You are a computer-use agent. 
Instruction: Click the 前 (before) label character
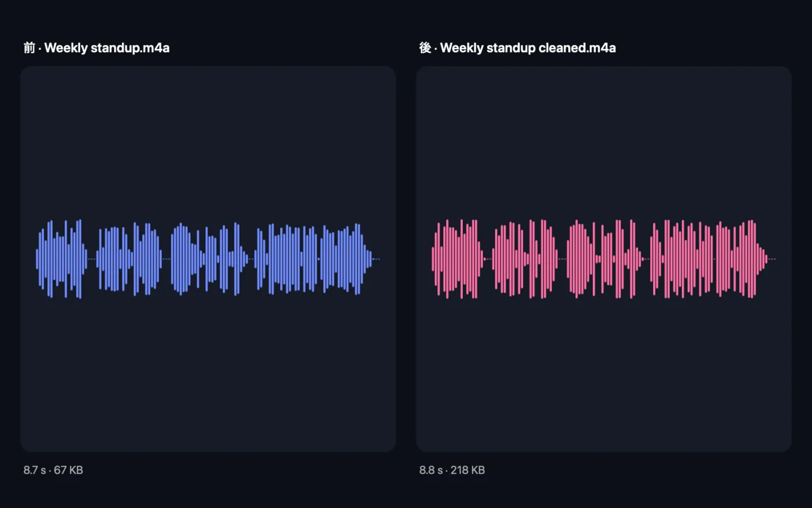tap(29, 48)
